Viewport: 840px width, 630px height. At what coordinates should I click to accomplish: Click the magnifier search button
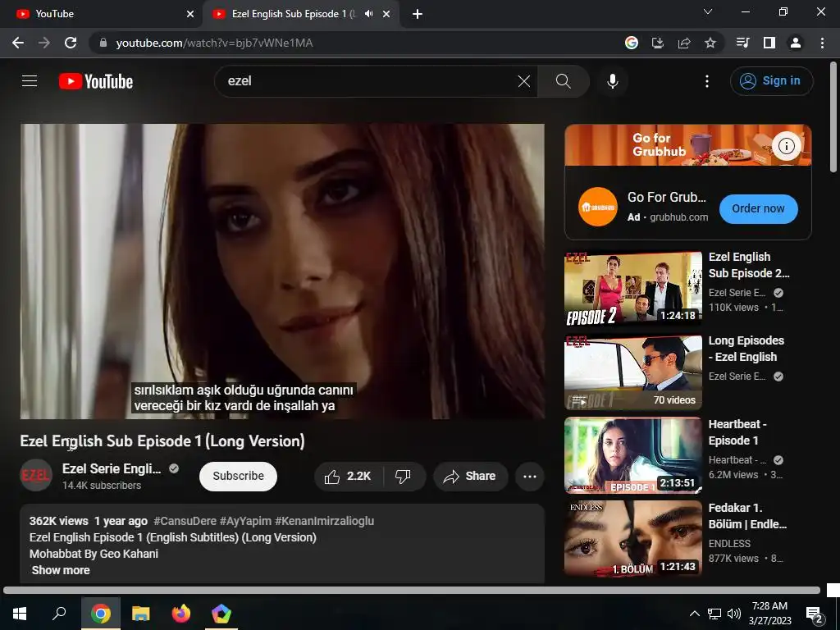click(563, 81)
